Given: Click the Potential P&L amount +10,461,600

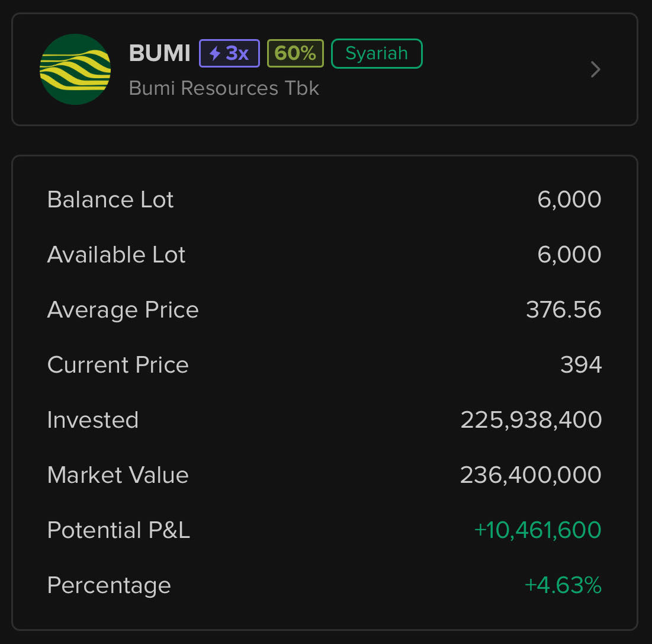Looking at the screenshot, I should point(538,530).
